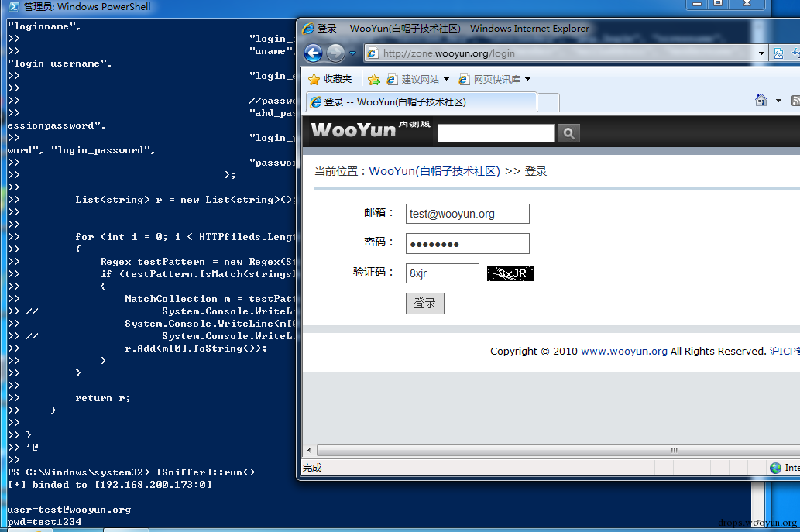Screen dimensions: 800x532
Task: Click the home icon in IE toolbar
Action: click(761, 100)
